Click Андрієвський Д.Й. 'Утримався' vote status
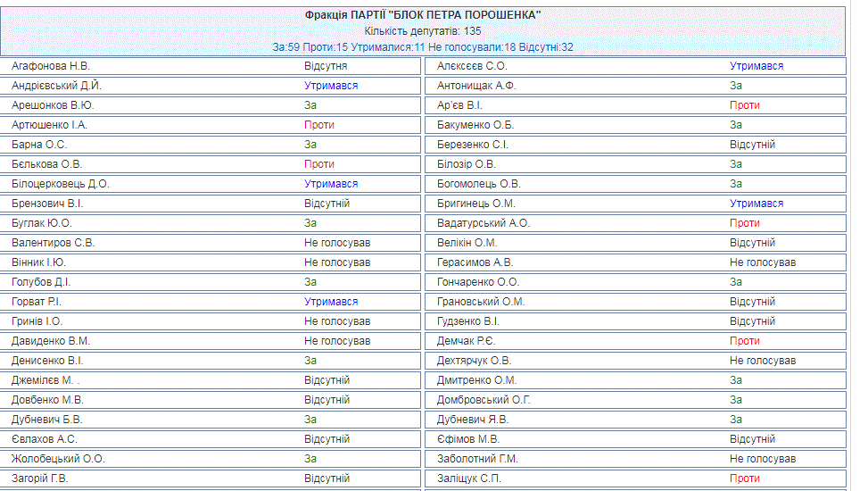Viewport: 868px width, 491px height. (x=331, y=86)
